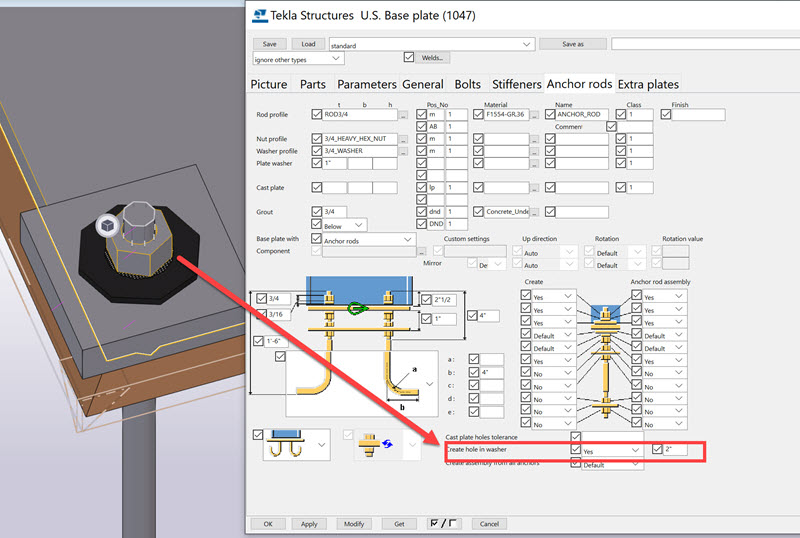800x538 pixels.
Task: Click the 3D view cube icon near the nut
Action: (x=107, y=225)
